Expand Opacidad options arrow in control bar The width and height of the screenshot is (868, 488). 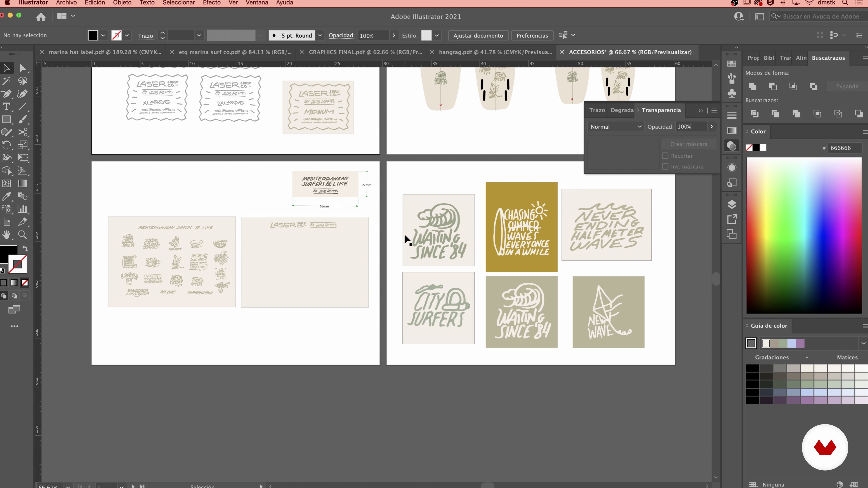(x=394, y=35)
